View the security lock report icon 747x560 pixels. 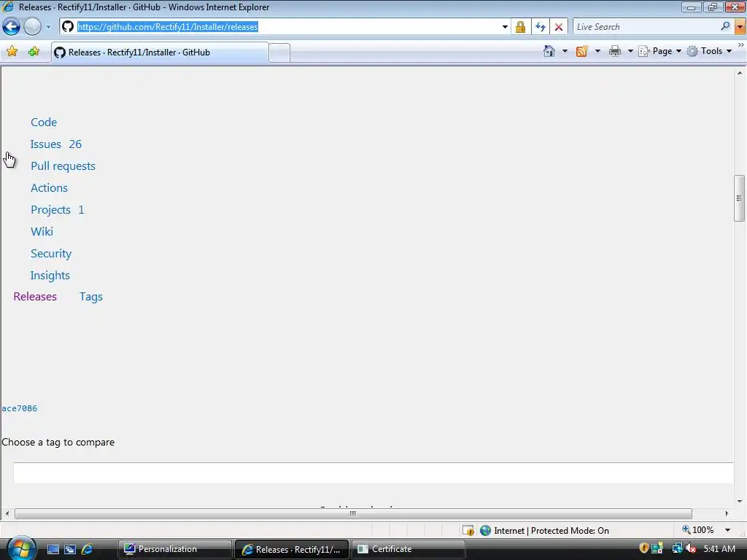(x=520, y=27)
